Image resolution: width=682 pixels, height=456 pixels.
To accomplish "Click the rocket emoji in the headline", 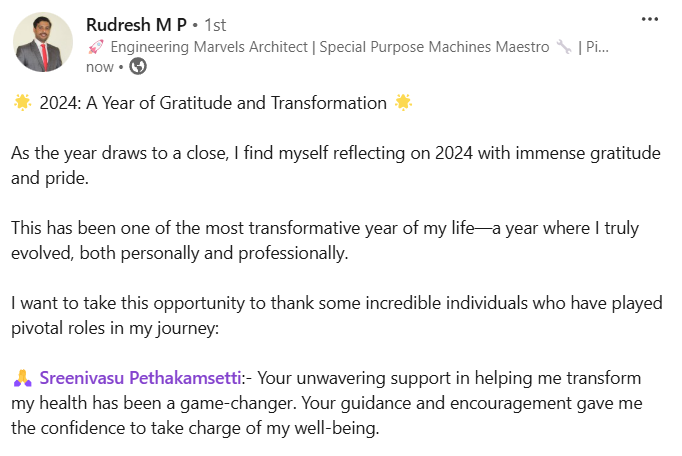I will [96, 46].
